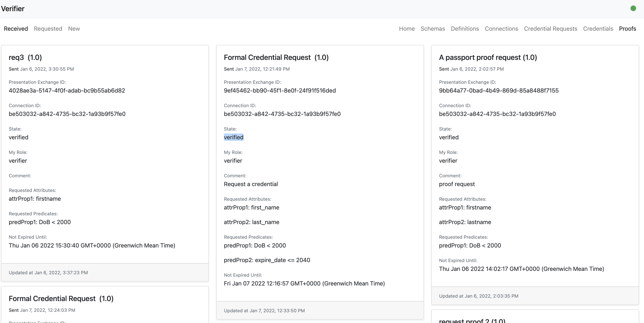Click req3 connection ID value
The width and height of the screenshot is (644, 323).
[67, 114]
